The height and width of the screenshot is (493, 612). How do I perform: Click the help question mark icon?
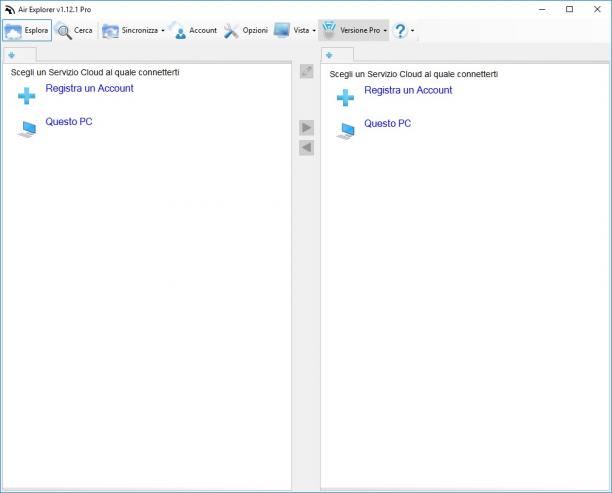tap(400, 30)
